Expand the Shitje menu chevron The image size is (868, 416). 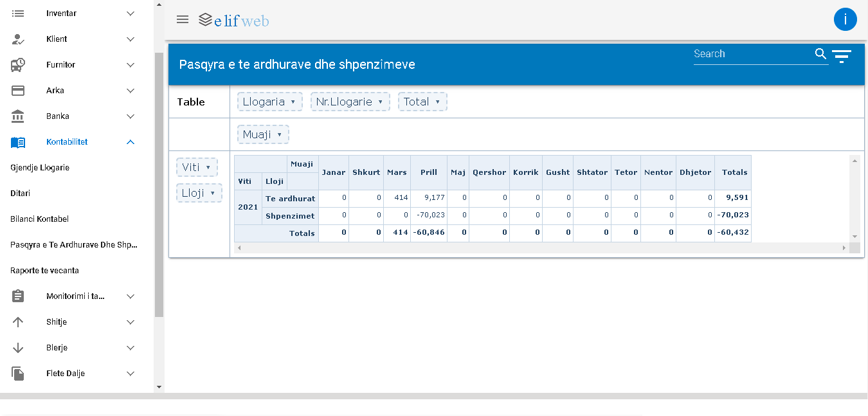click(x=131, y=322)
